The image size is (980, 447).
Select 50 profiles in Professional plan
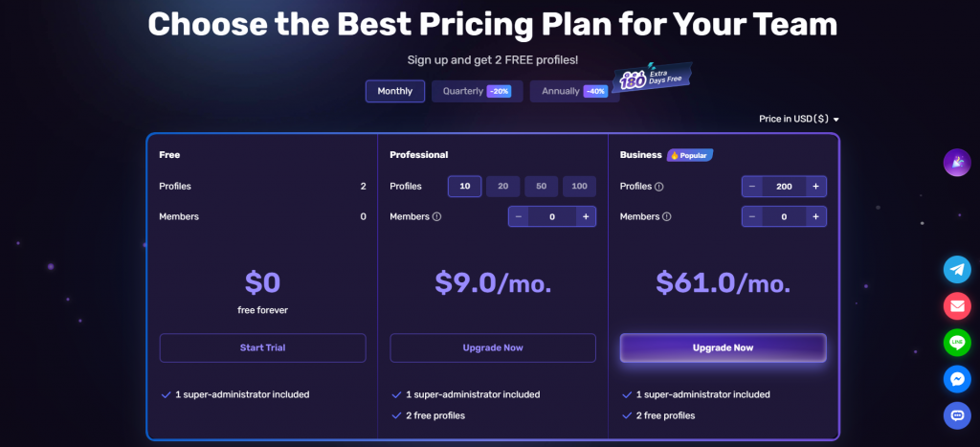click(x=541, y=187)
